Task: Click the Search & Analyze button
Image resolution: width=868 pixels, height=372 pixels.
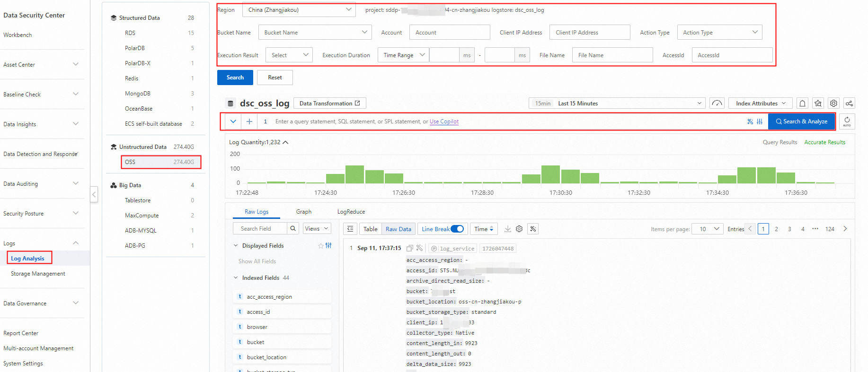Action: pos(801,121)
